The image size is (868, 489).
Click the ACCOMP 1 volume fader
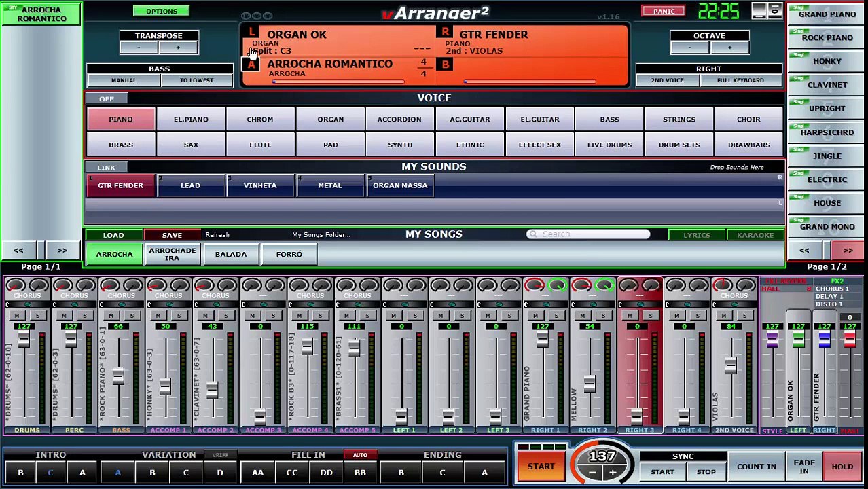click(x=165, y=388)
